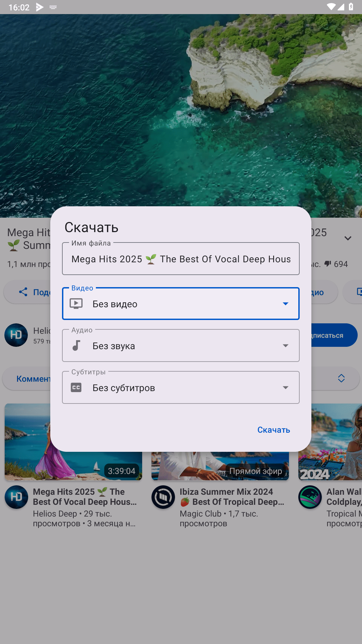Tap the Wi-Fi icon in status bar

(331, 7)
